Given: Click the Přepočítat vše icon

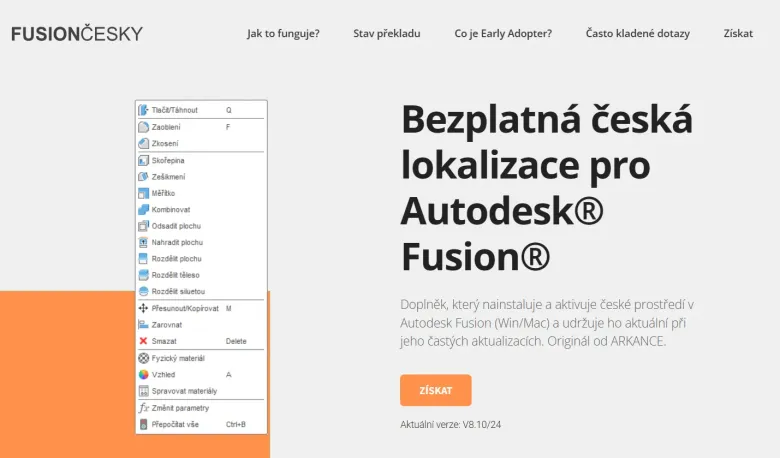Looking at the screenshot, I should [x=143, y=424].
